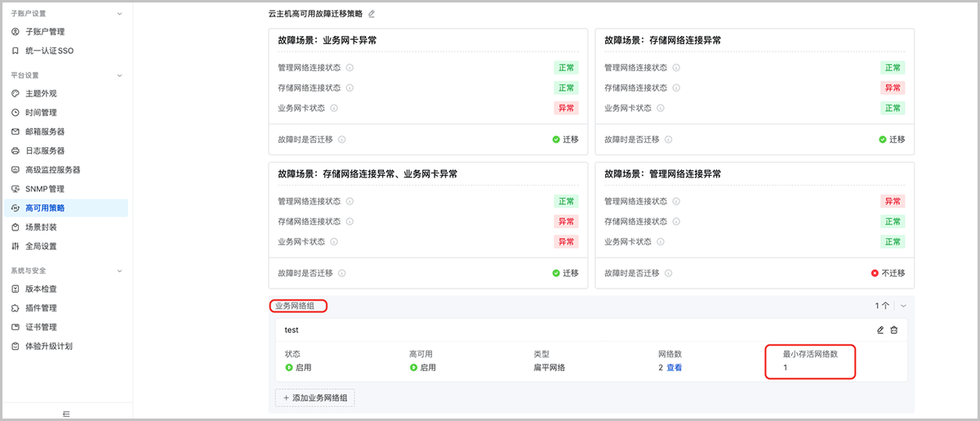Click the 1个 network group count
The height and width of the screenshot is (421, 980).
click(x=883, y=306)
